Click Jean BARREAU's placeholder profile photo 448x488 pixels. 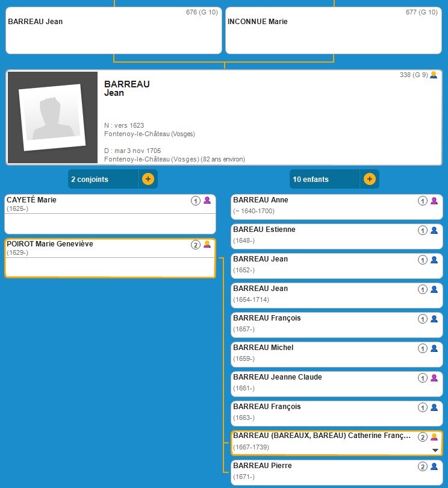[x=52, y=118]
